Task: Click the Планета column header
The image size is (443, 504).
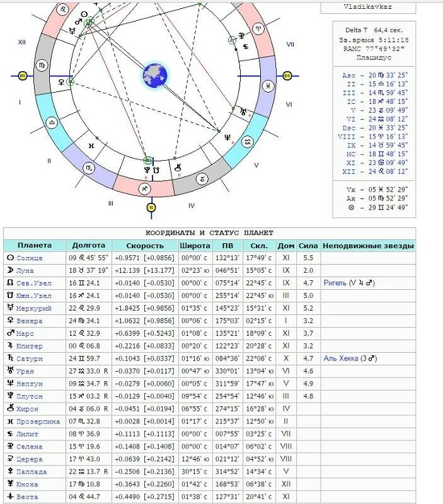Action: point(35,245)
